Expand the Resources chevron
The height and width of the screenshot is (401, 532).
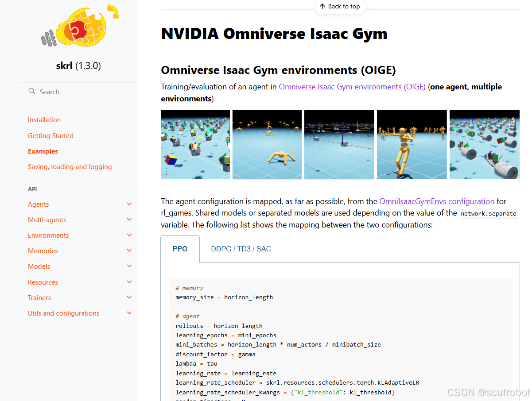coord(129,282)
